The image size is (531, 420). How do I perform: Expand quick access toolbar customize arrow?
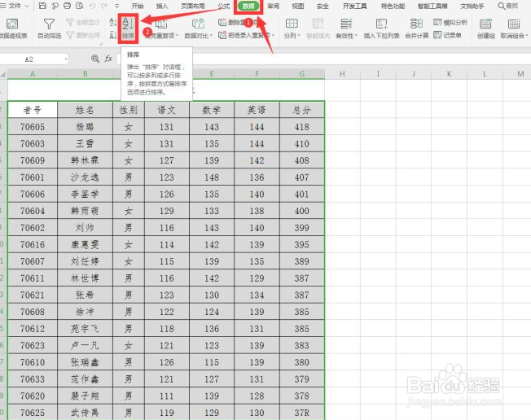116,6
